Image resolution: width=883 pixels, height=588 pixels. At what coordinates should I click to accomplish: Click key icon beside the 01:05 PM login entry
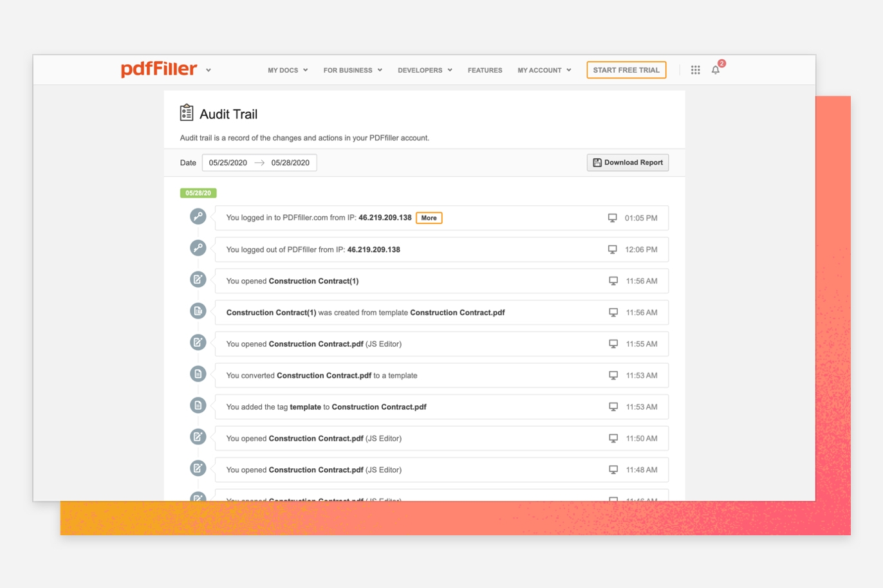pos(198,217)
